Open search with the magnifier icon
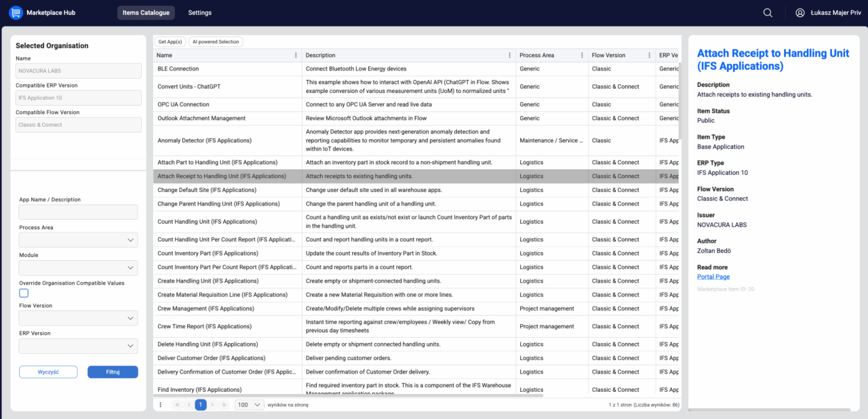 (768, 13)
